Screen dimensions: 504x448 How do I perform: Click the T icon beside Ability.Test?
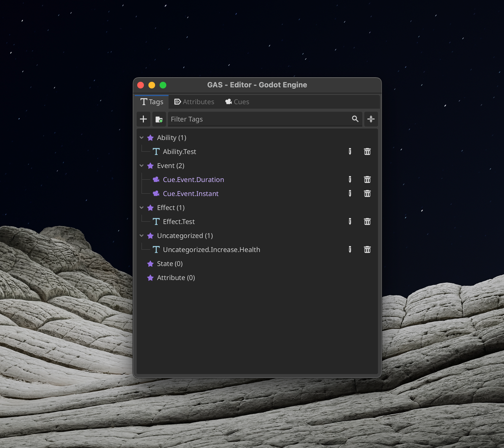pyautogui.click(x=156, y=151)
